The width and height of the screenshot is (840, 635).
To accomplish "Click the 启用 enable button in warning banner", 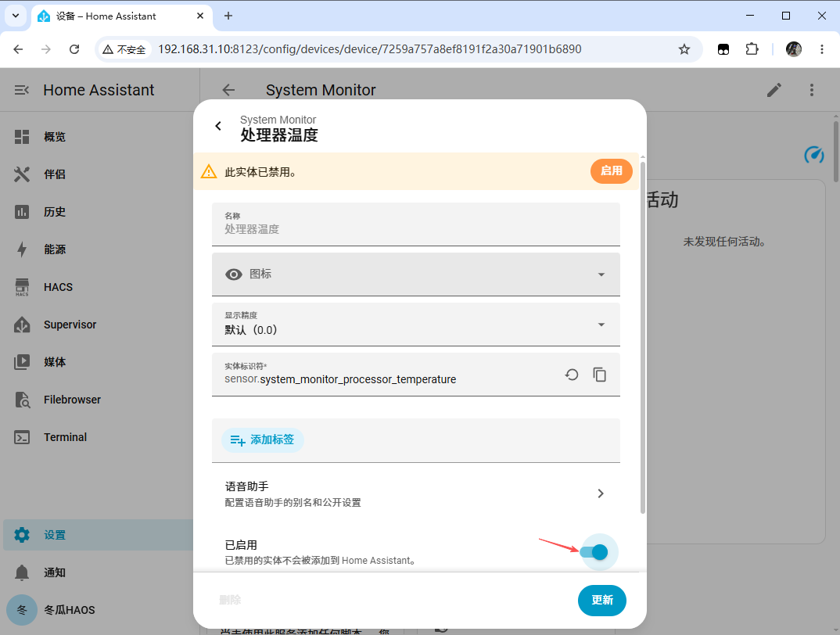I will (x=612, y=171).
